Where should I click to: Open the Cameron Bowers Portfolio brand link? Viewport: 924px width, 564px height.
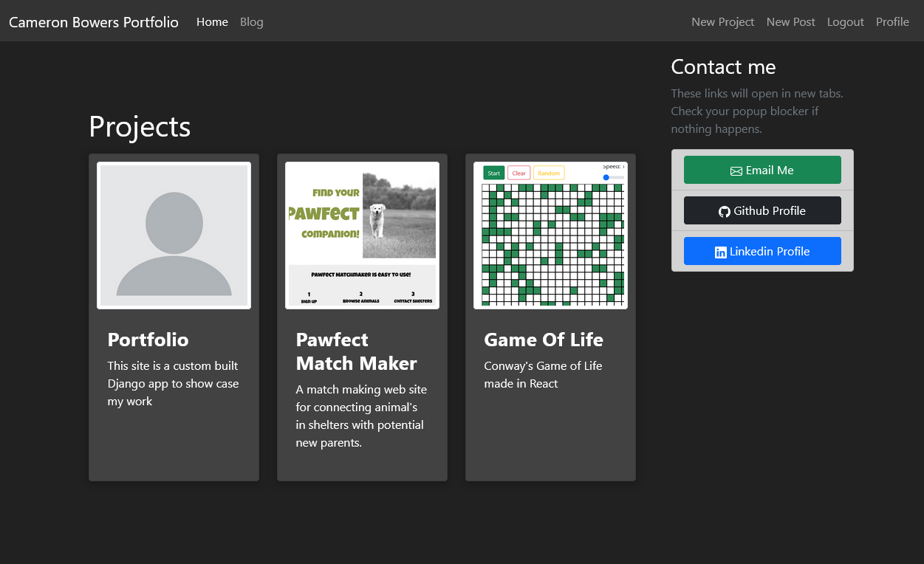tap(94, 22)
